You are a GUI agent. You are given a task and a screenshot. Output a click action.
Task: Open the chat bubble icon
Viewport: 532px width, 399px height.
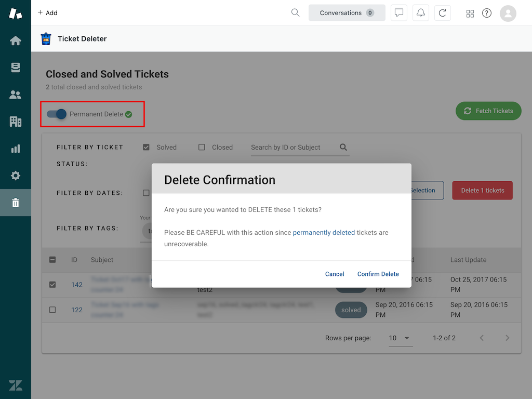398,13
